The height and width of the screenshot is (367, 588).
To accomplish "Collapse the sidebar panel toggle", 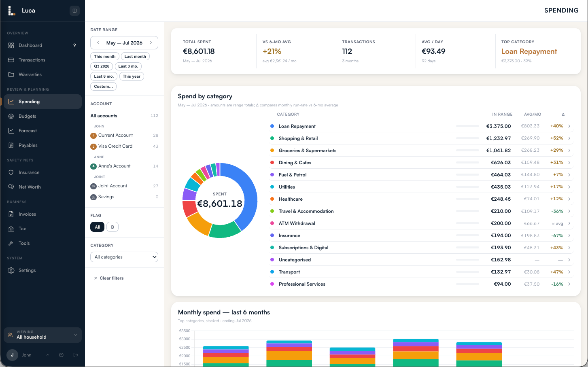I will (74, 11).
